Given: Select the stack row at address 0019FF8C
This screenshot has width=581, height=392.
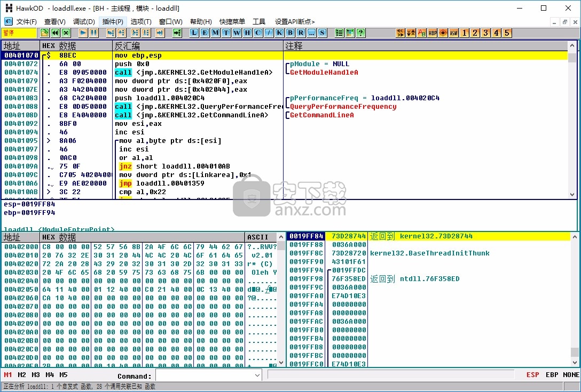Looking at the screenshot, I should 429,253.
